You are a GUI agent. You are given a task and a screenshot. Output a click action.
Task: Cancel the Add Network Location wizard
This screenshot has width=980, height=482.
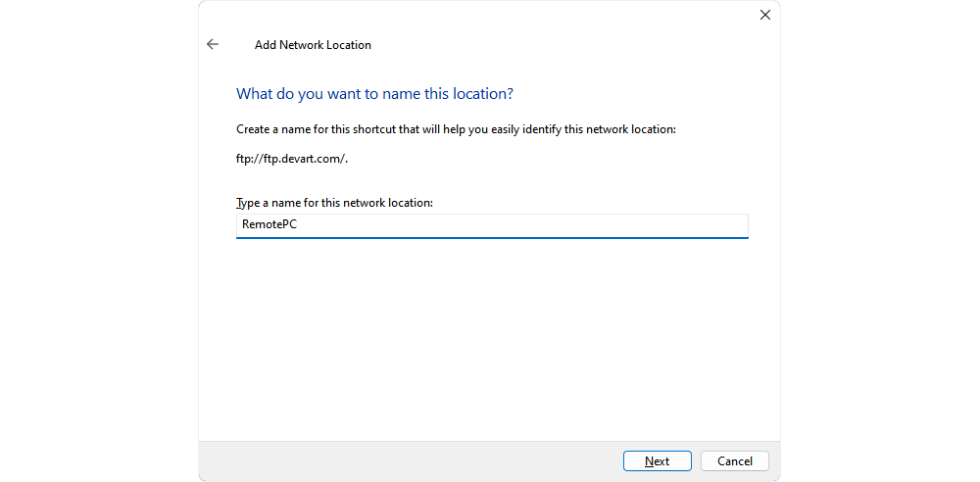click(x=734, y=461)
